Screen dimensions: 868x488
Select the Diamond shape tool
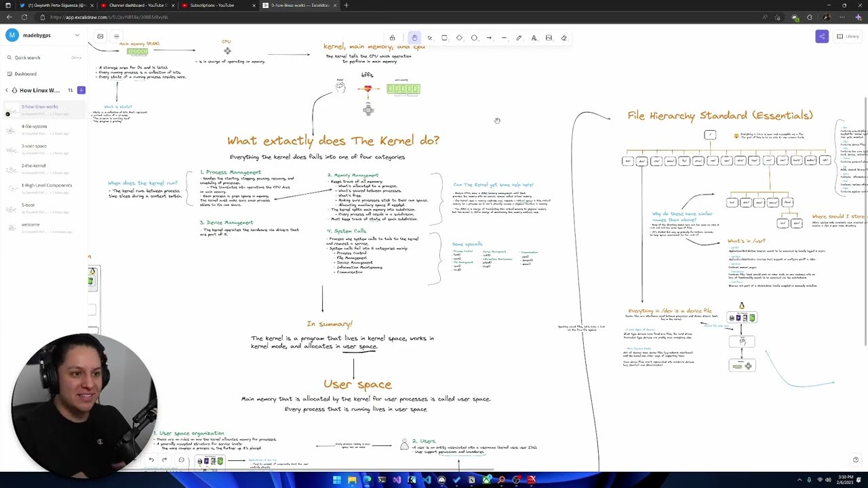[459, 38]
